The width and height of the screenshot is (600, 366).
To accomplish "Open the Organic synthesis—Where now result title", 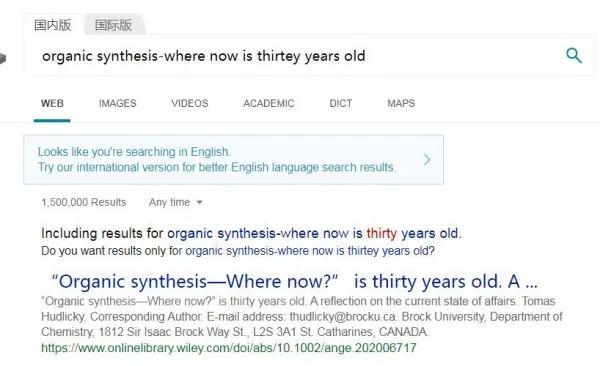I will 295,282.
